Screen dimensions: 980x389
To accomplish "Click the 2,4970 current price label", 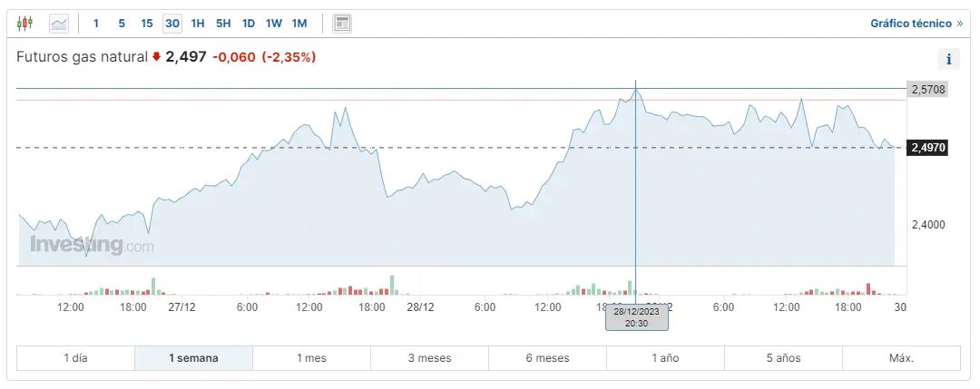I will 928,147.
